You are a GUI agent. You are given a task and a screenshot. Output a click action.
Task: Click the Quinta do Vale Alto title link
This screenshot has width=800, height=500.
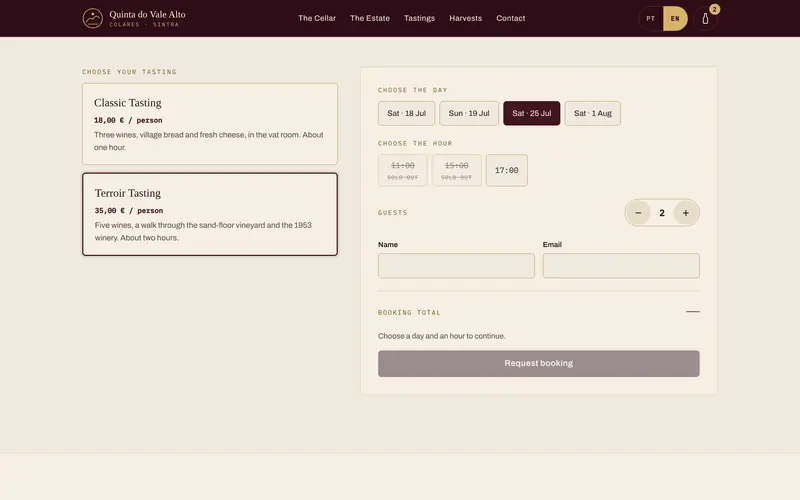pos(147,15)
